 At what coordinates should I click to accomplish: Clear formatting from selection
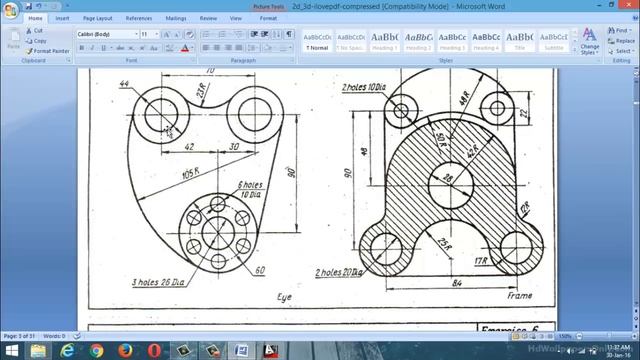(189, 35)
